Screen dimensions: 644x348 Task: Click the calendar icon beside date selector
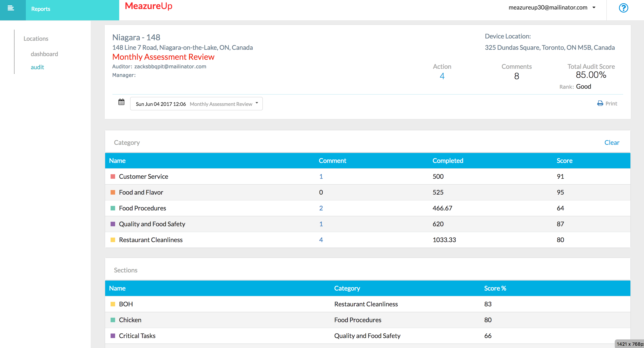pyautogui.click(x=121, y=102)
